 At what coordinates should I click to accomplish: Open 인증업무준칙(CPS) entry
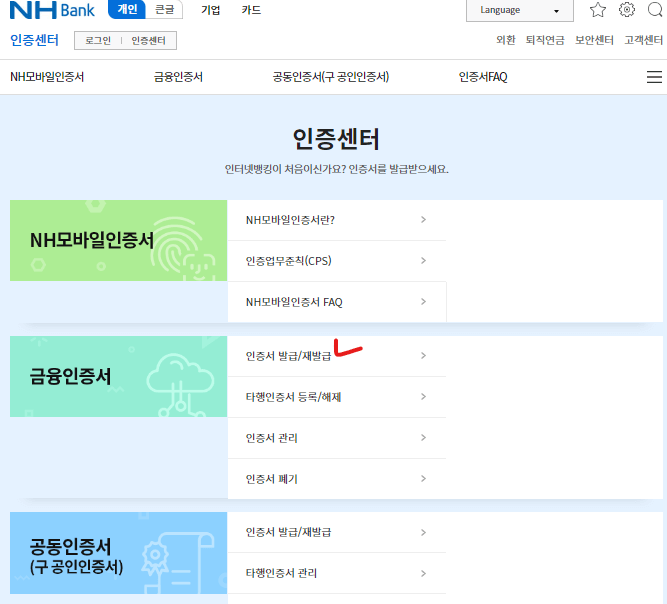click(336, 261)
